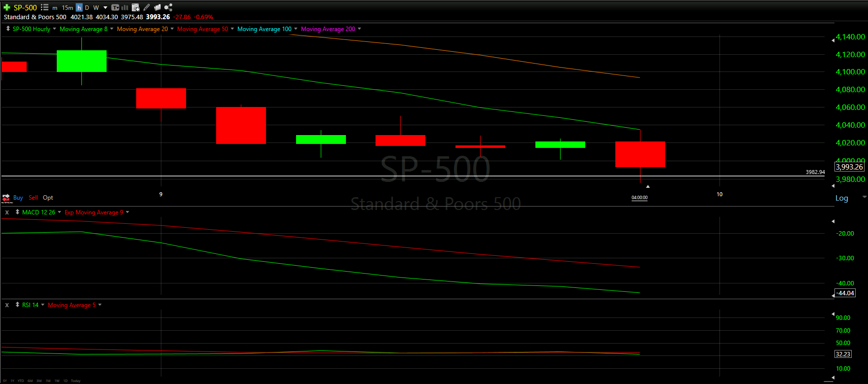This screenshot has width=868, height=384.
Task: Click the SP-500 ticker symbol field
Action: [x=25, y=7]
